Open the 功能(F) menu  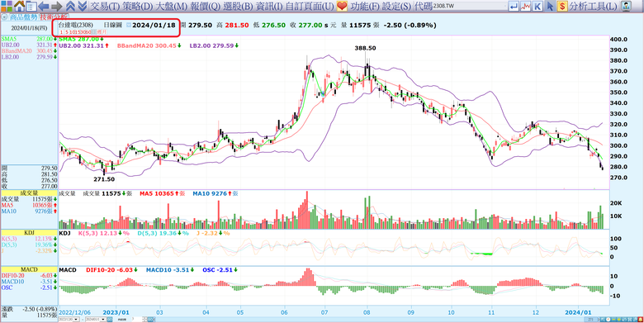pyautogui.click(x=365, y=6)
